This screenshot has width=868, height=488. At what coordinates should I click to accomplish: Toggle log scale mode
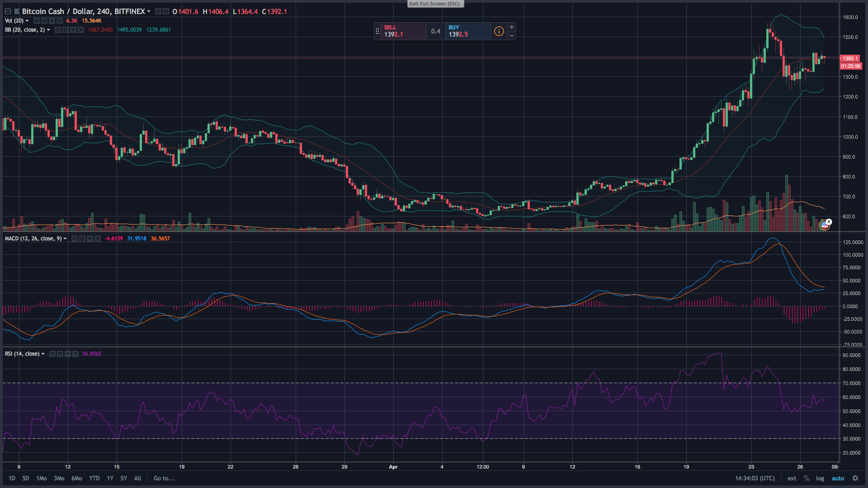click(820, 478)
